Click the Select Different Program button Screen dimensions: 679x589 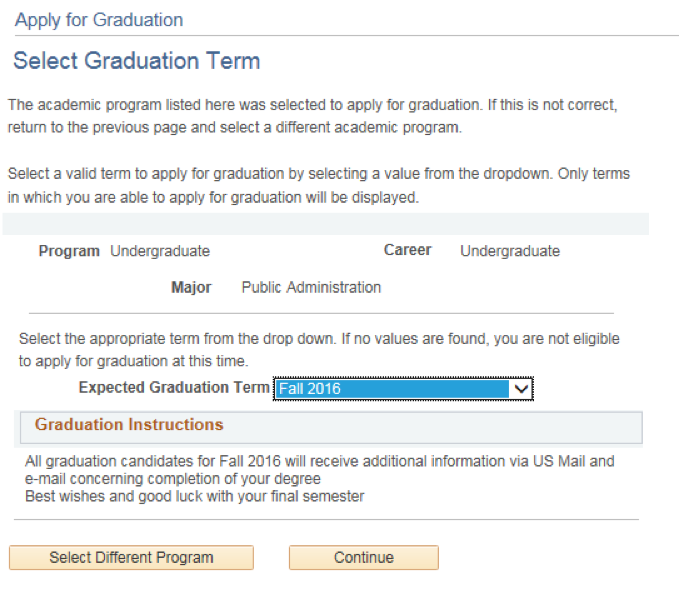pos(131,557)
